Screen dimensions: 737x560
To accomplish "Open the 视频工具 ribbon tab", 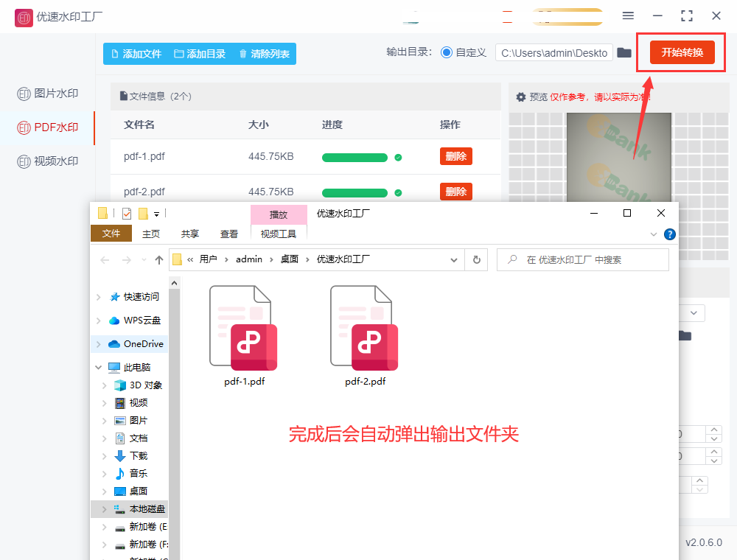I will pyautogui.click(x=279, y=234).
